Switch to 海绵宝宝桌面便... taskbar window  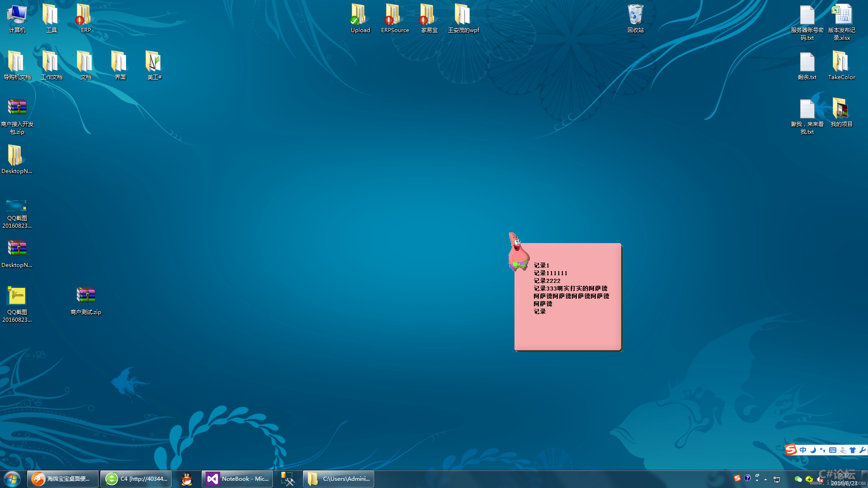[63, 479]
